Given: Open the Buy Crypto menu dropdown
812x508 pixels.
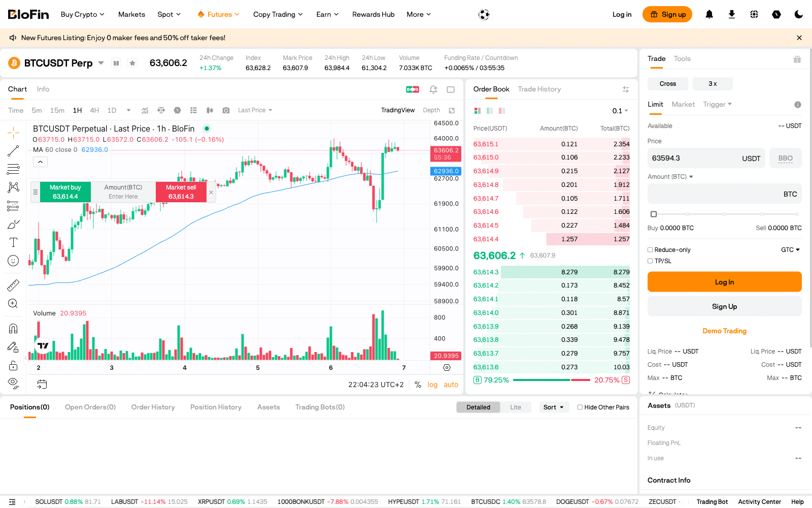Looking at the screenshot, I should coord(82,14).
